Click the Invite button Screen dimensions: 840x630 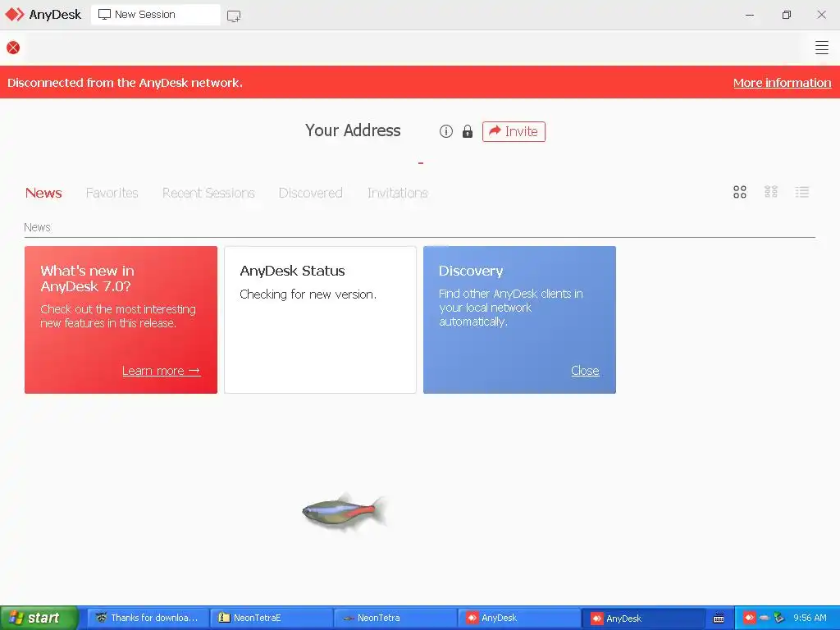(514, 131)
